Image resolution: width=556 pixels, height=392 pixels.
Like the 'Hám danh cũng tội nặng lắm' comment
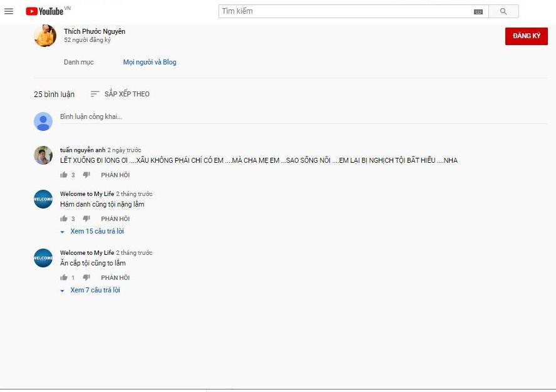pyautogui.click(x=64, y=219)
